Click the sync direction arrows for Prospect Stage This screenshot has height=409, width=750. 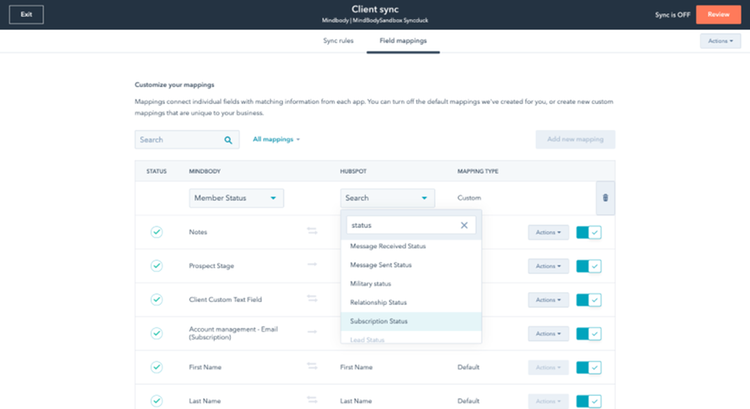pyautogui.click(x=314, y=266)
